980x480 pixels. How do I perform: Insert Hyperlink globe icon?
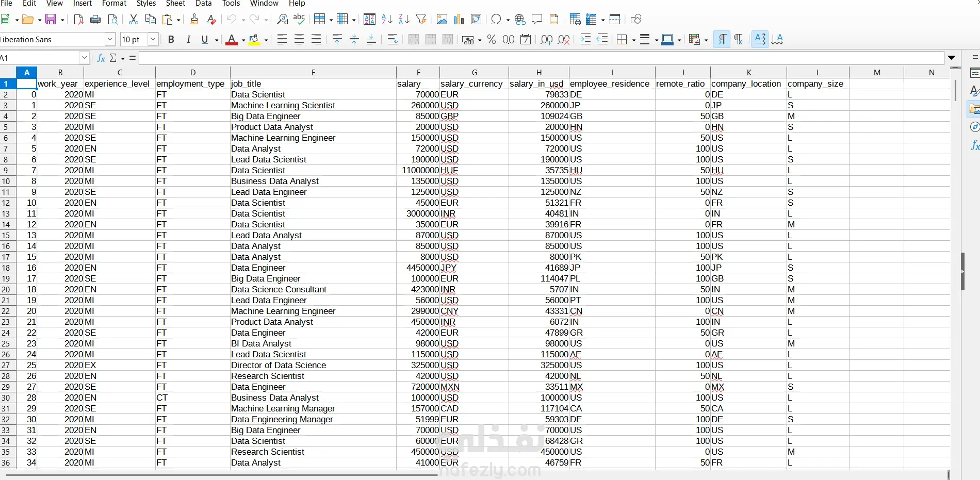[520, 20]
